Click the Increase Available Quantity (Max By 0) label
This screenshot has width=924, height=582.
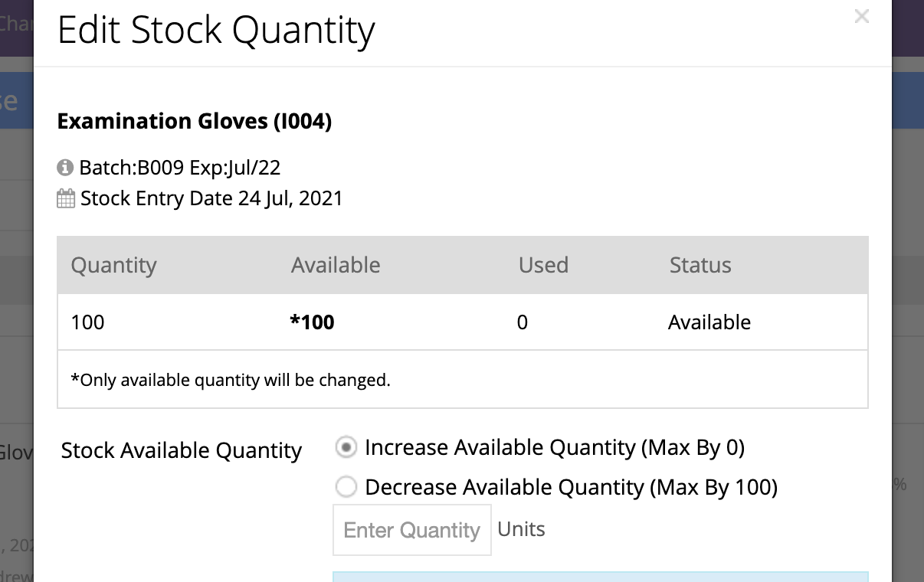[555, 447]
